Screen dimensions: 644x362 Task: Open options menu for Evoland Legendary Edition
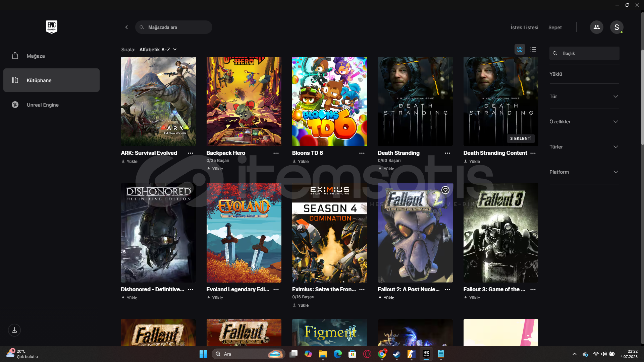pos(276,290)
